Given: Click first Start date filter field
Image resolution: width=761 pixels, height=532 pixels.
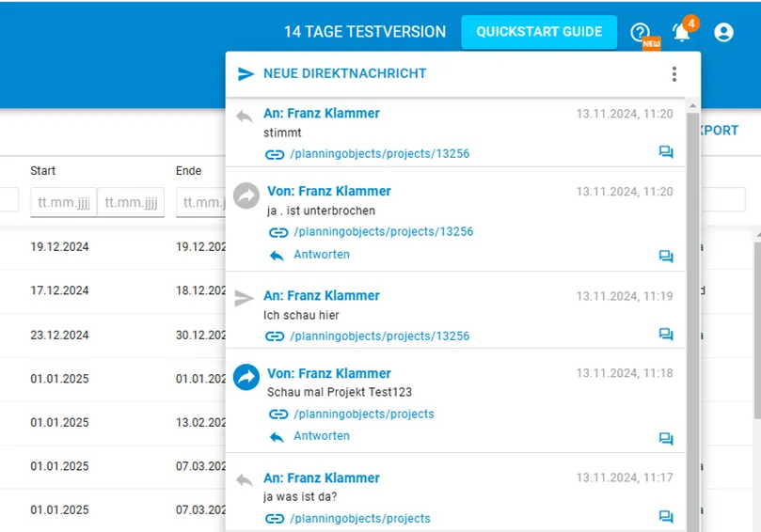Looking at the screenshot, I should click(64, 202).
